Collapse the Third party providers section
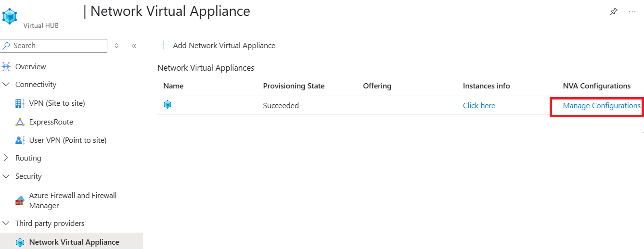 6,224
